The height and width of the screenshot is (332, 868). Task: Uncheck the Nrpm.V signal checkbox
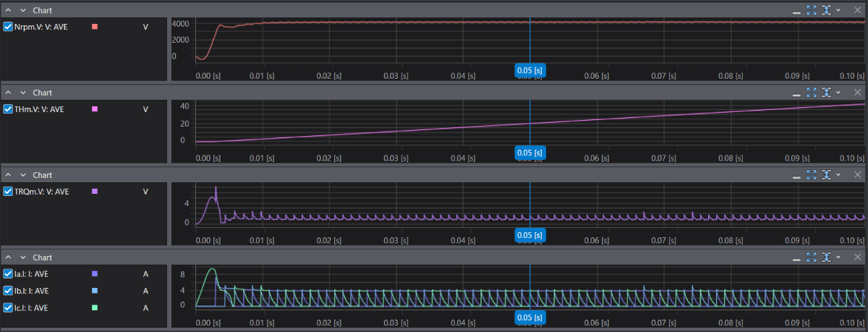[8, 27]
